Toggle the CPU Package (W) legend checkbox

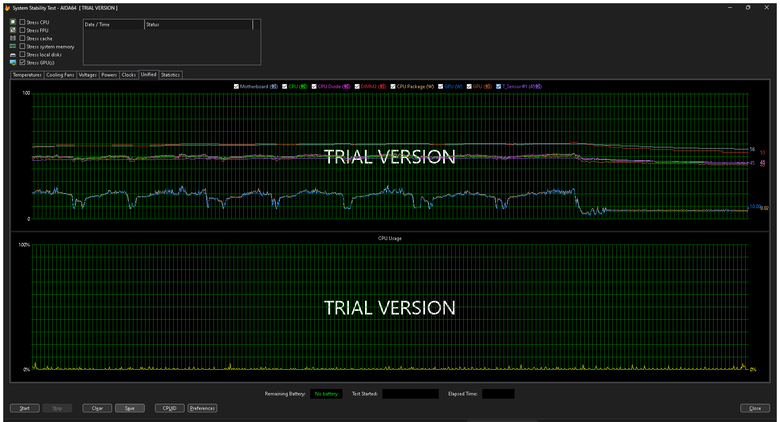tap(393, 86)
